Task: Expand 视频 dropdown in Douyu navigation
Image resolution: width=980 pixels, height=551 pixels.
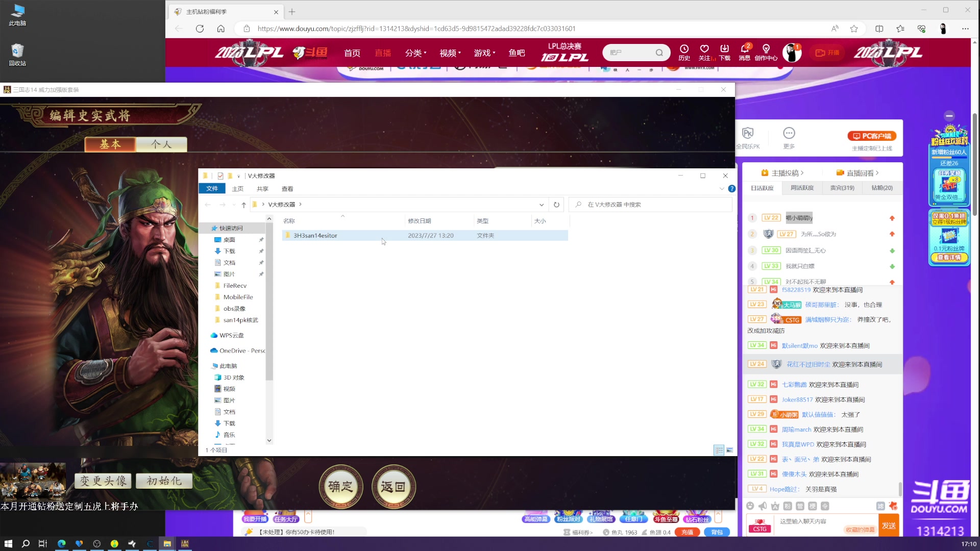Action: [x=450, y=53]
